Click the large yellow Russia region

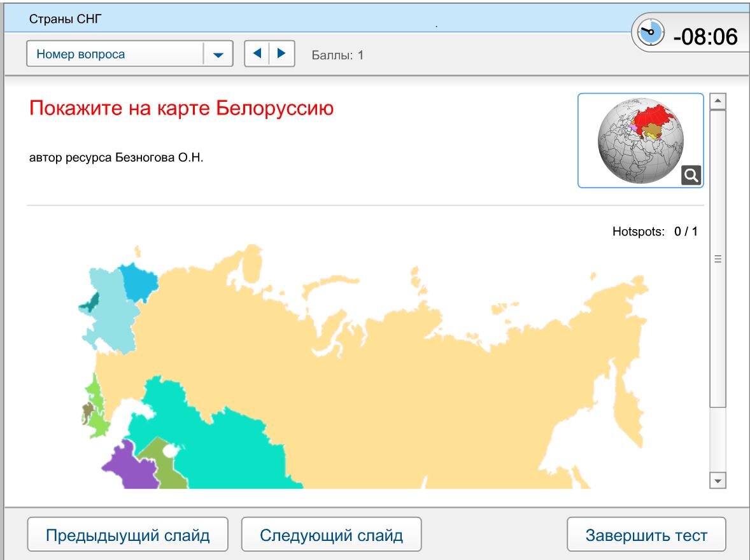382,350
